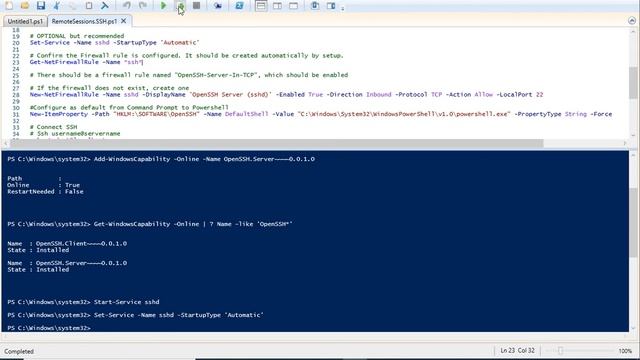Open an existing script file

[x=24, y=5]
